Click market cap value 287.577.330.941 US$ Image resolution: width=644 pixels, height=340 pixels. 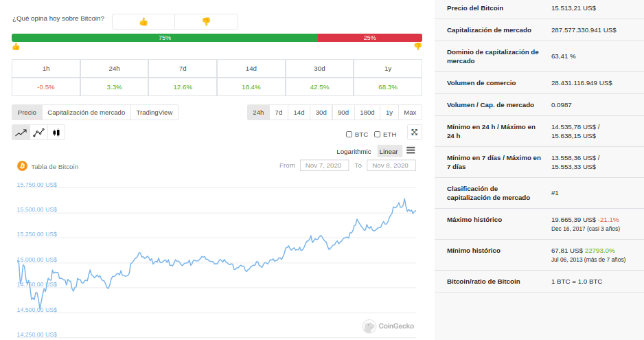[584, 30]
